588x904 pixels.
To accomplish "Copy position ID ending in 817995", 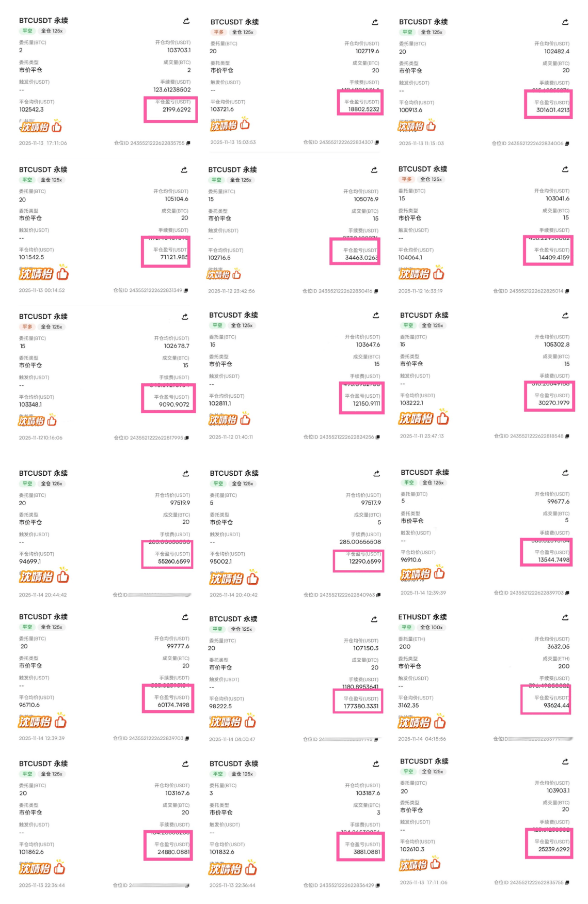I will [x=187, y=438].
